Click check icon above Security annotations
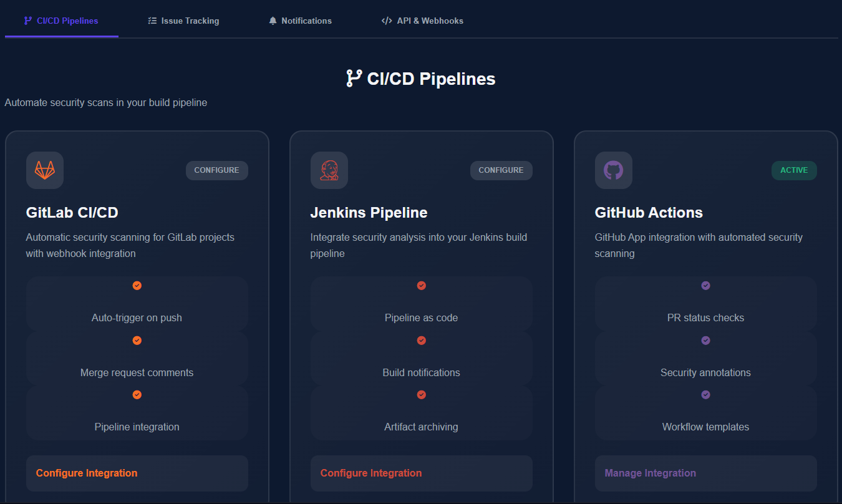842x504 pixels. [705, 340]
